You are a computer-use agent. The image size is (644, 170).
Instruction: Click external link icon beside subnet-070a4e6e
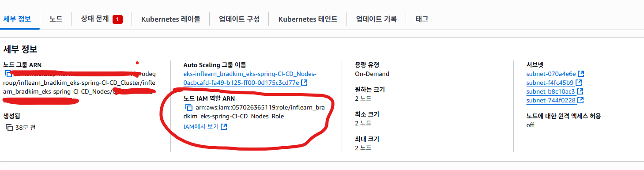581,74
